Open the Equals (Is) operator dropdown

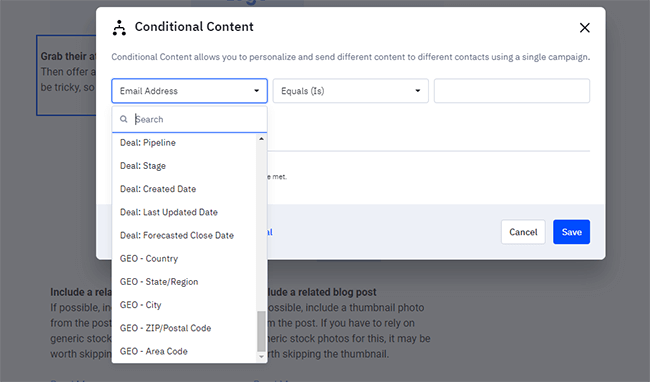(x=350, y=91)
